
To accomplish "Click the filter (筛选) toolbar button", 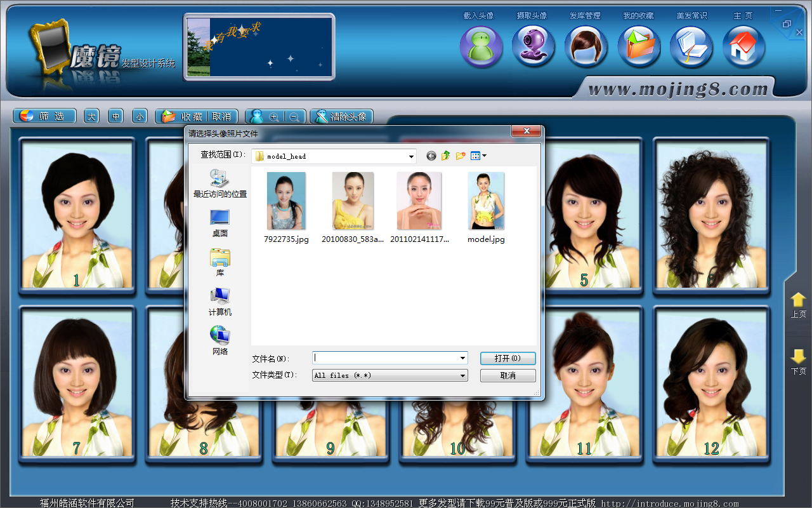I will 44,116.
